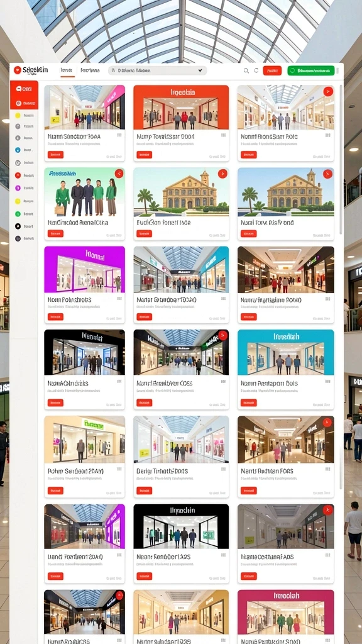The height and width of the screenshot is (644, 362).
Task: Click red button on purple storefront card
Action: click(x=55, y=317)
